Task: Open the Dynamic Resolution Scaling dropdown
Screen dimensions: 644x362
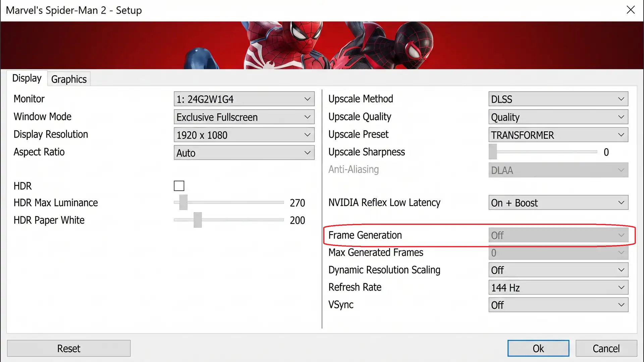Action: click(558, 270)
